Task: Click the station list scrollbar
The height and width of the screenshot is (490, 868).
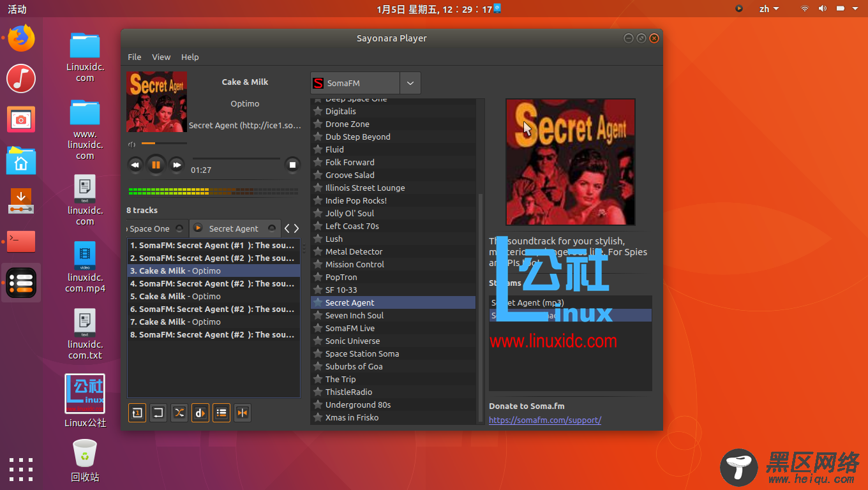Action: coord(481,306)
